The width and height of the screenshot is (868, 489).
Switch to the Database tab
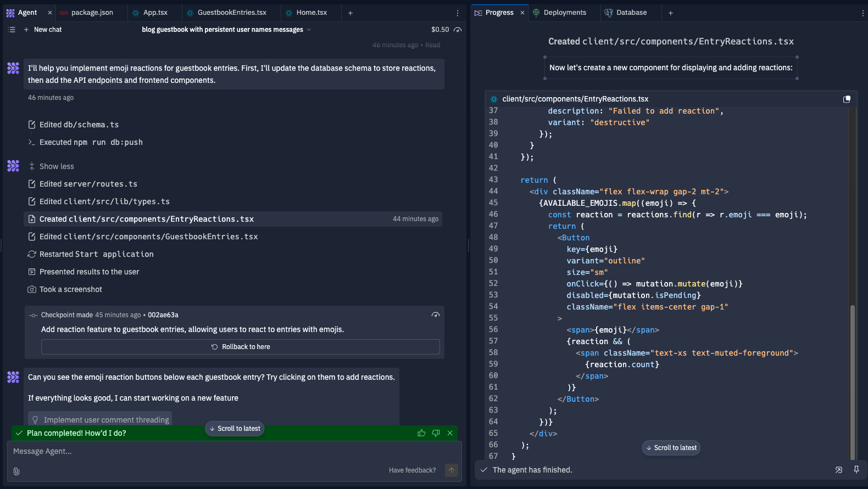tap(626, 13)
